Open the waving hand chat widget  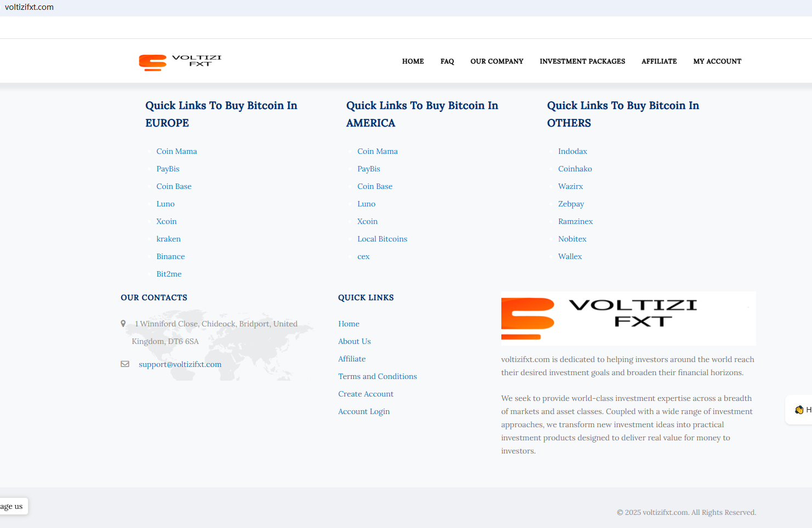click(x=799, y=410)
